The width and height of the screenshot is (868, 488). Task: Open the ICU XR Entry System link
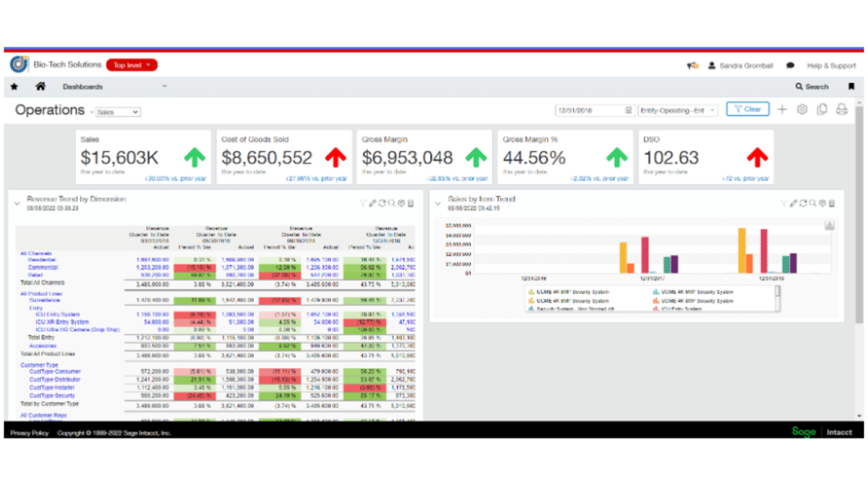[x=62, y=322]
